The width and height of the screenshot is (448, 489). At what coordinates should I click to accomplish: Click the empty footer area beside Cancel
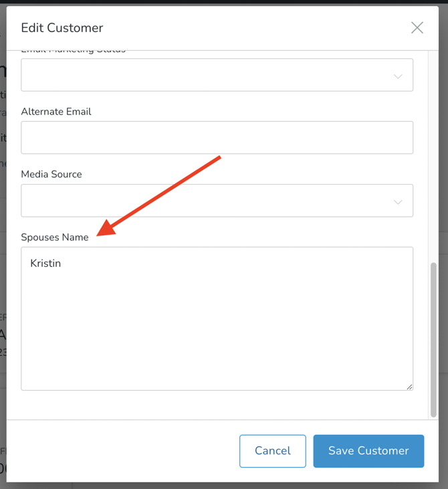click(120, 451)
